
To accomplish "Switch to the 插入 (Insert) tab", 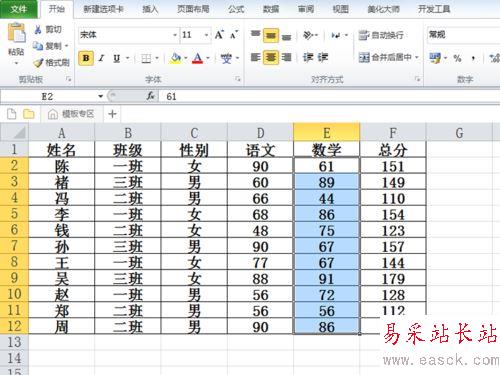I will 150,9.
